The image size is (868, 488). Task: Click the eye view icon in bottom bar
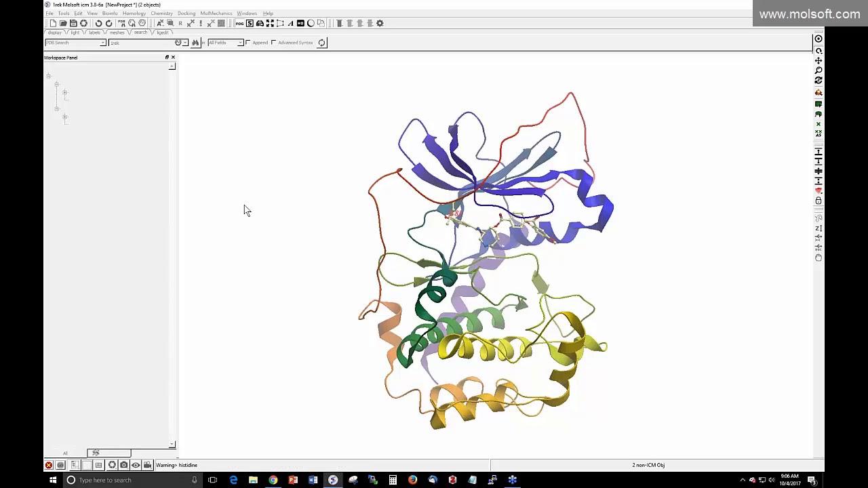(x=136, y=465)
